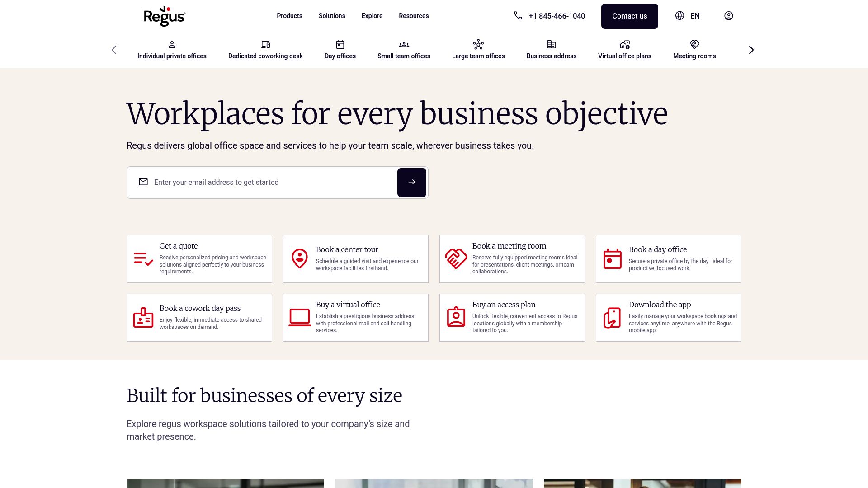
Task: Select the Business address icon
Action: click(551, 44)
